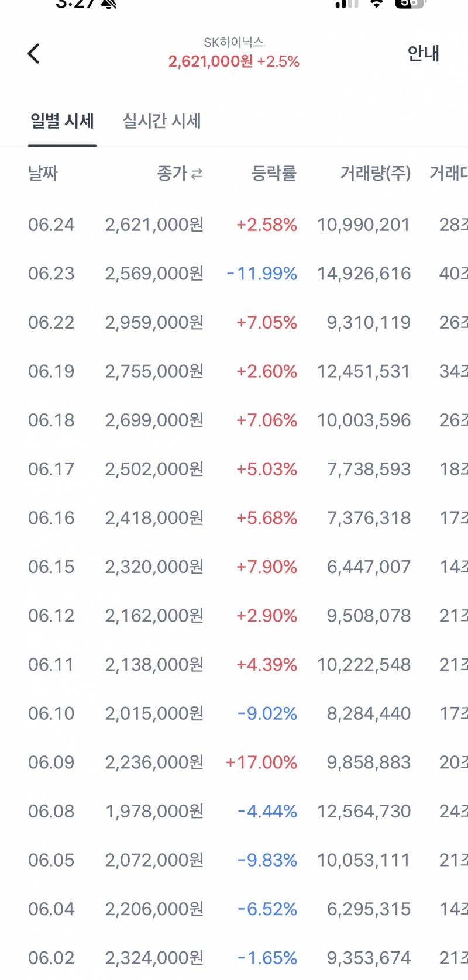Tap the partially visible 거래대금 column header
The width and height of the screenshot is (468, 980).
tap(449, 173)
